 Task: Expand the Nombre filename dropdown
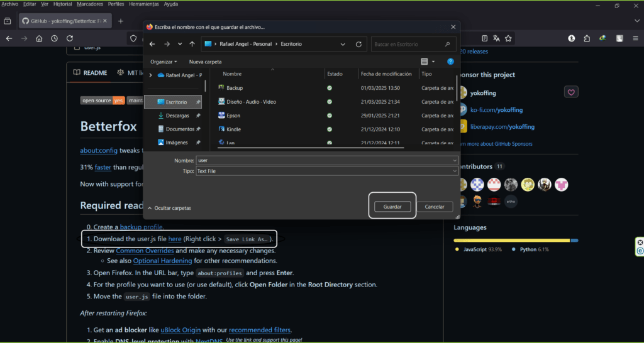(x=455, y=161)
